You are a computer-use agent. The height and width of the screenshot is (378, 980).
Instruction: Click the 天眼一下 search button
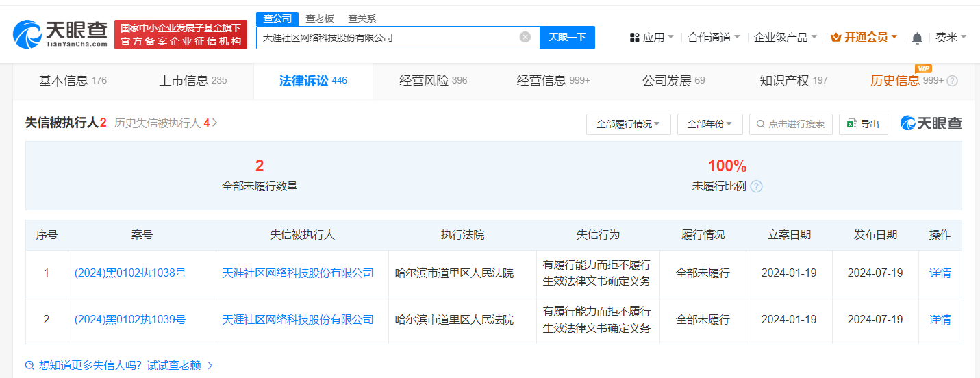567,37
